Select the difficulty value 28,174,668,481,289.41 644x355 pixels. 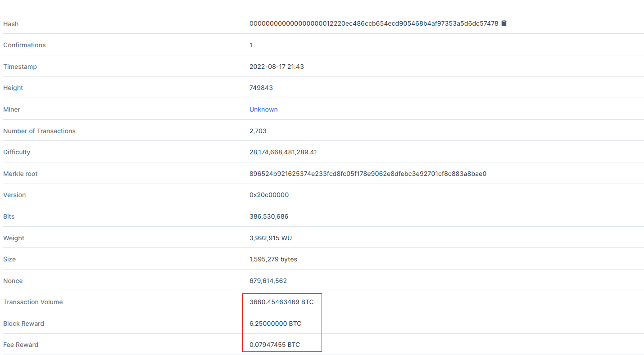click(283, 152)
